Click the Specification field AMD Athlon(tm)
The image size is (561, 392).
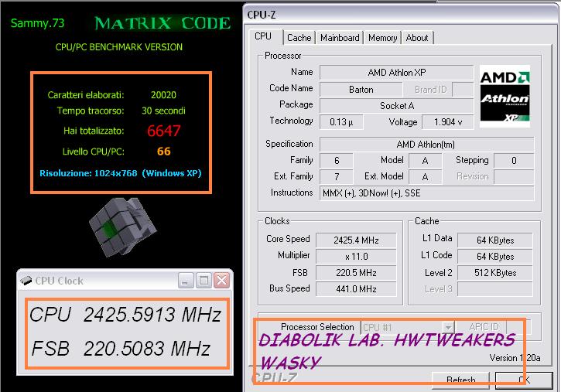pyautogui.click(x=426, y=145)
